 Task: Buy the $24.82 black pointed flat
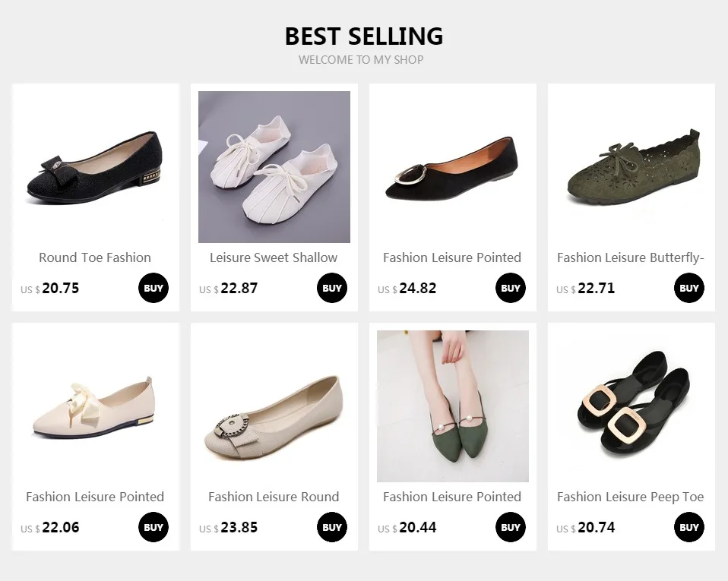(511, 289)
